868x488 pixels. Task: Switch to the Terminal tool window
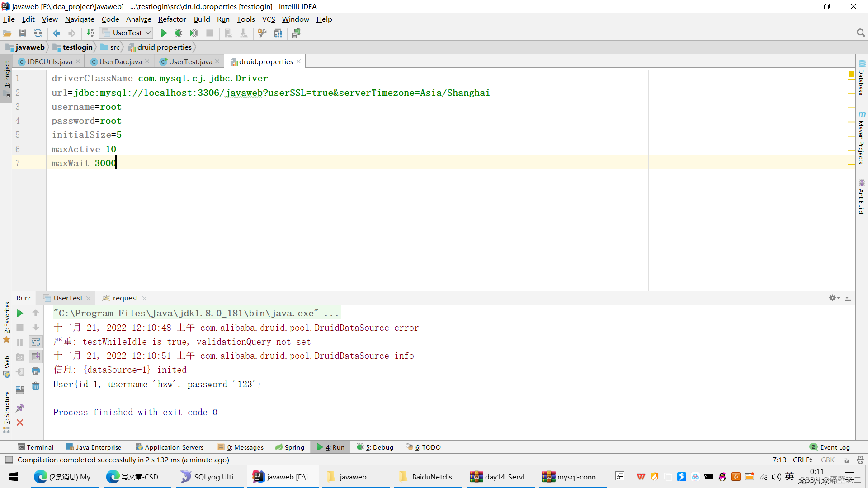[x=36, y=447]
